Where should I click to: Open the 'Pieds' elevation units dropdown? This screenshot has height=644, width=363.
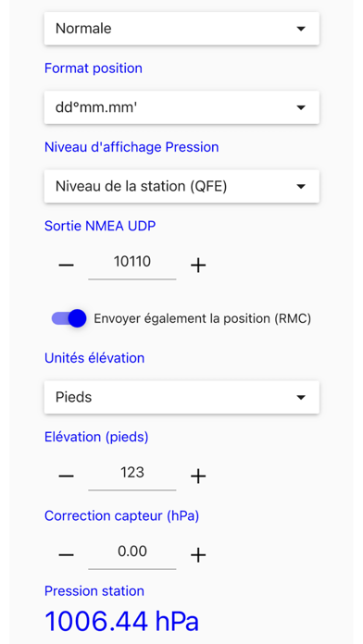181,397
